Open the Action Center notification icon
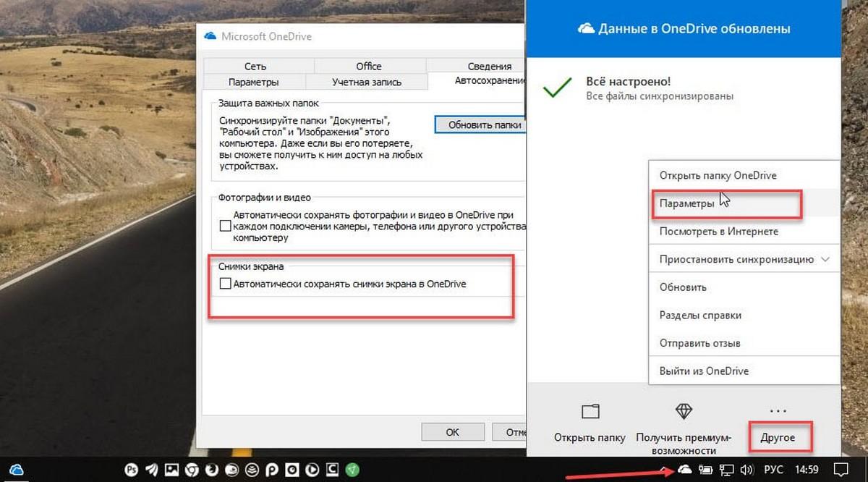This screenshot has height=482, width=868. pyautogui.click(x=841, y=469)
